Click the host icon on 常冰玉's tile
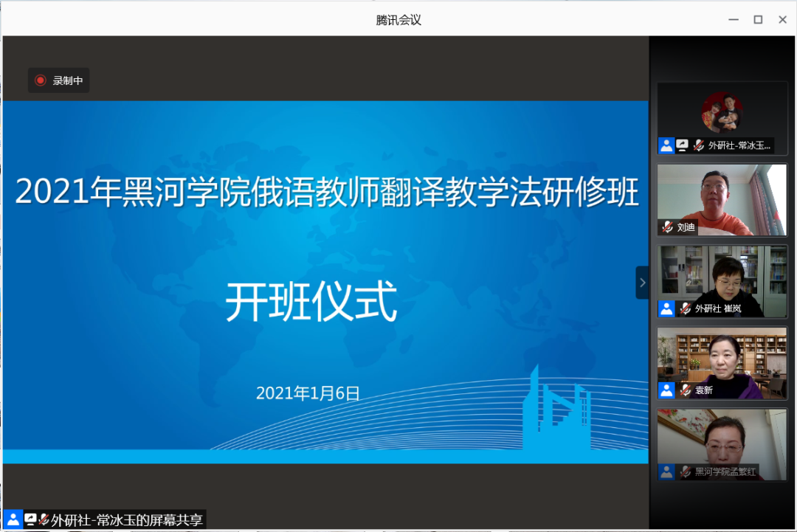 (666, 145)
